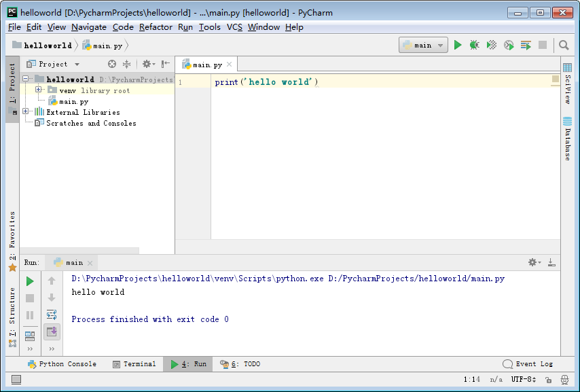This screenshot has width=580, height=392.
Task: Open the Refactor menu
Action: tap(156, 26)
